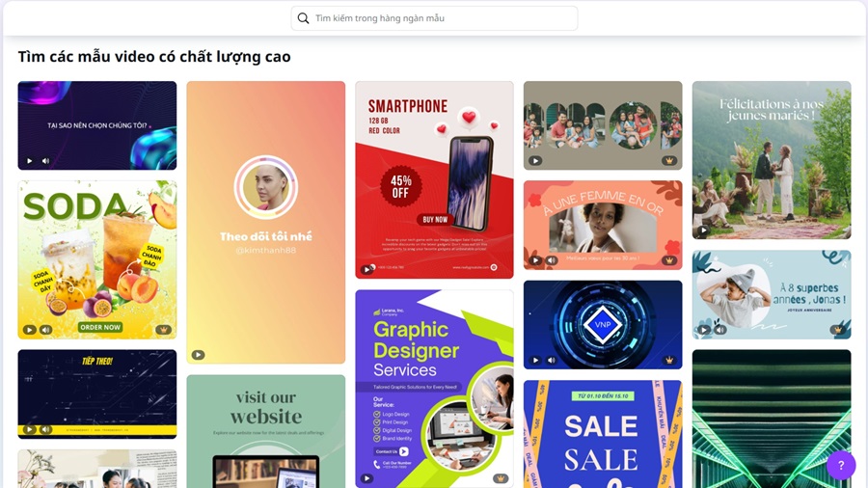Open the "Félicitations à nos jeunes mariés" thumbnail
This screenshot has height=488, width=868.
tap(772, 160)
